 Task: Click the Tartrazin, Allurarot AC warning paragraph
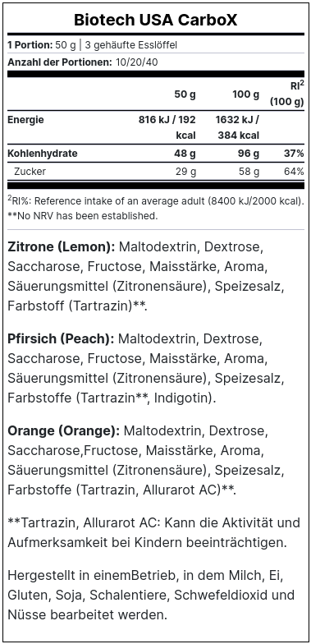[154, 532]
